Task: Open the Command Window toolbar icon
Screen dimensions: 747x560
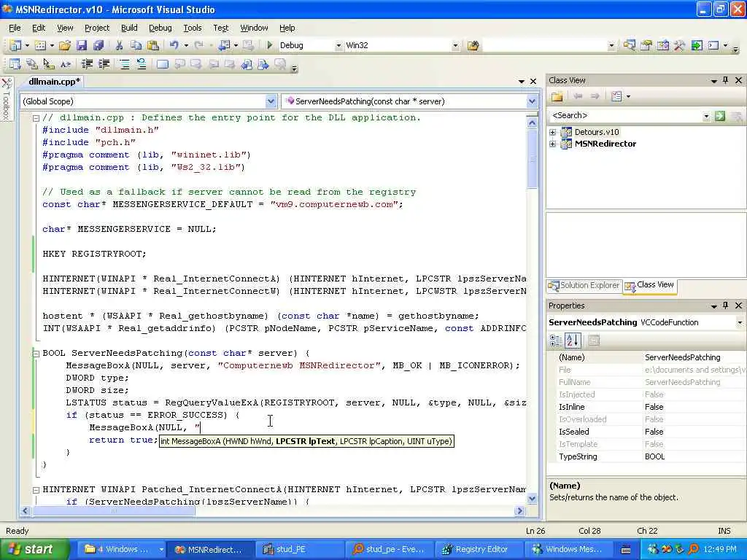Action: point(713,45)
